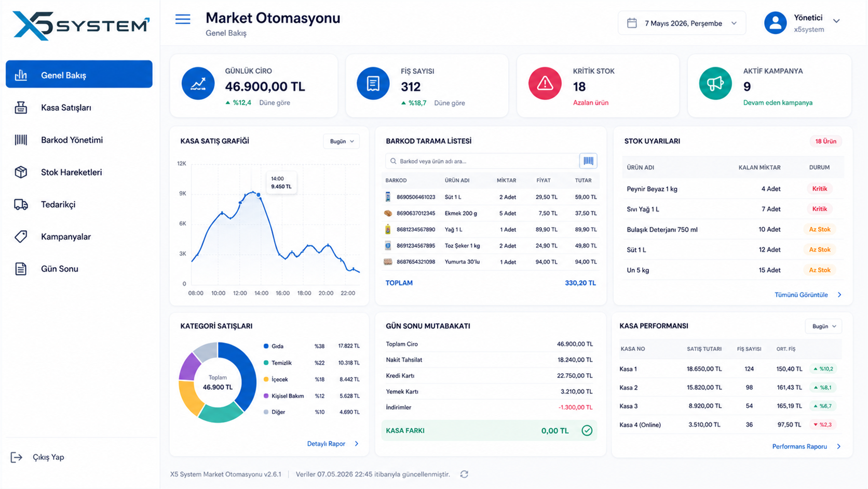Click the barcode scanner icon button
The image size is (868, 489).
588,161
